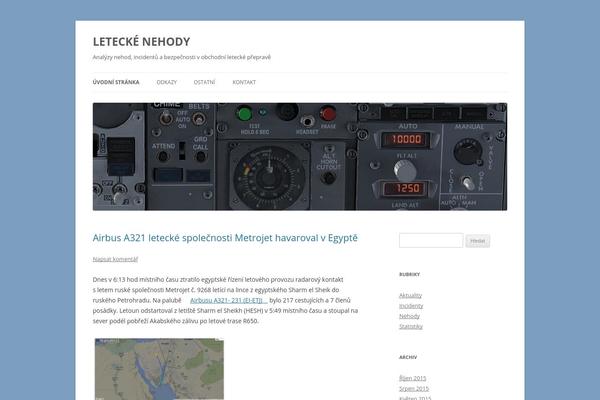
Task: Open the KONTAKT menu item
Action: (x=244, y=82)
